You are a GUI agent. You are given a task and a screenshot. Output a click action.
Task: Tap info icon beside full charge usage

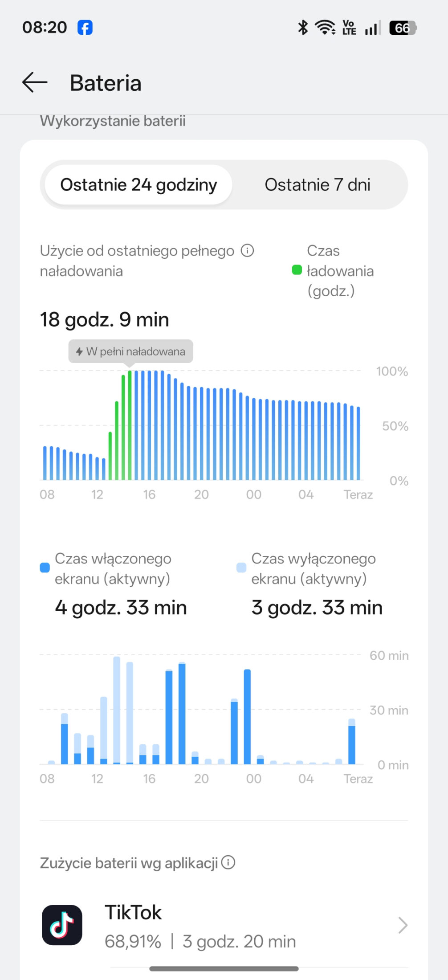pos(247,251)
